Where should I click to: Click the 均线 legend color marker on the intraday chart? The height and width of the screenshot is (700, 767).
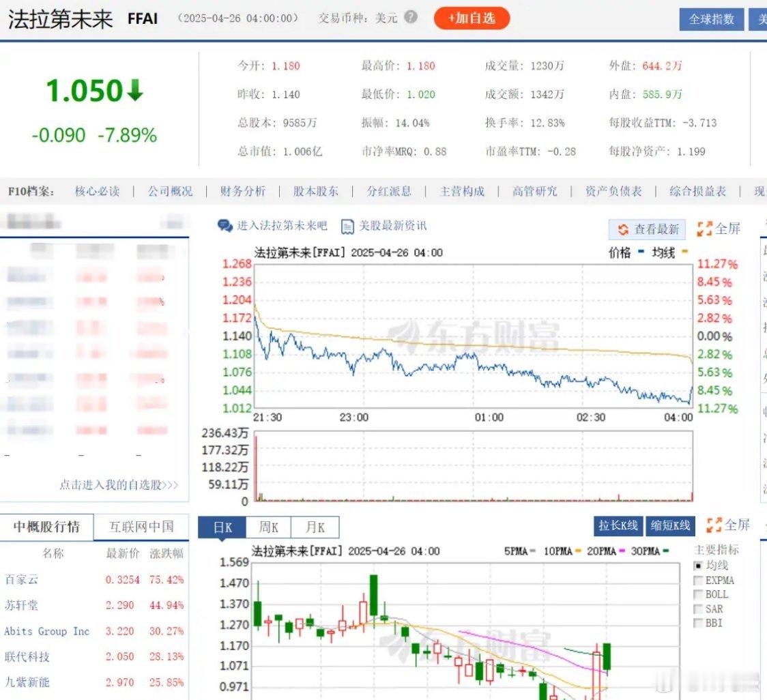click(685, 252)
